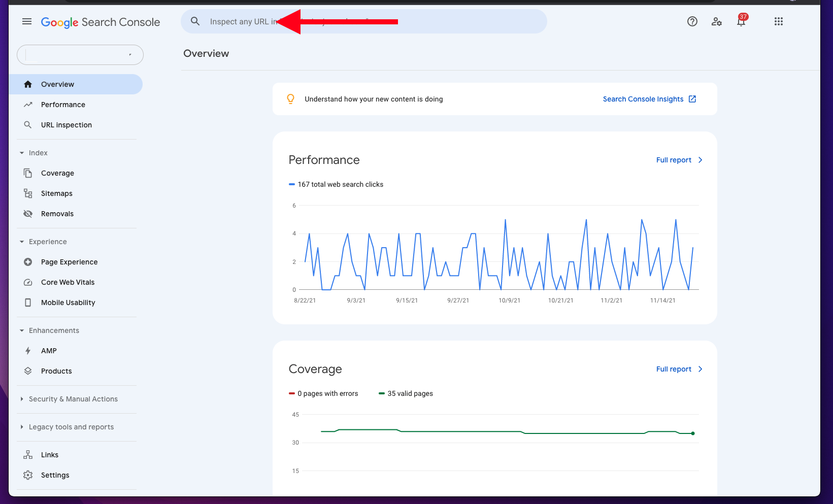Viewport: 833px width, 504px height.
Task: Toggle 0 pages with errors legend
Action: click(x=323, y=393)
